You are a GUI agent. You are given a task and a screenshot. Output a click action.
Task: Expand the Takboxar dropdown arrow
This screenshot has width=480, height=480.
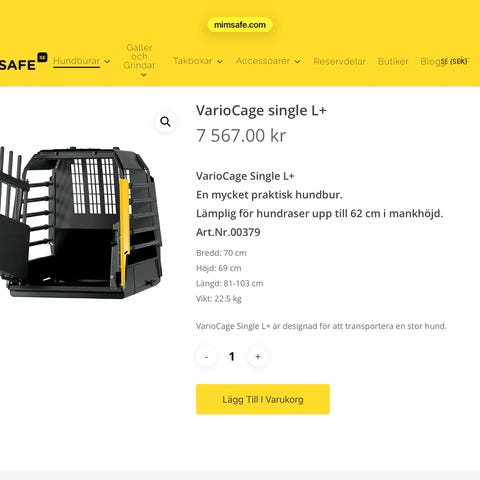(x=220, y=62)
